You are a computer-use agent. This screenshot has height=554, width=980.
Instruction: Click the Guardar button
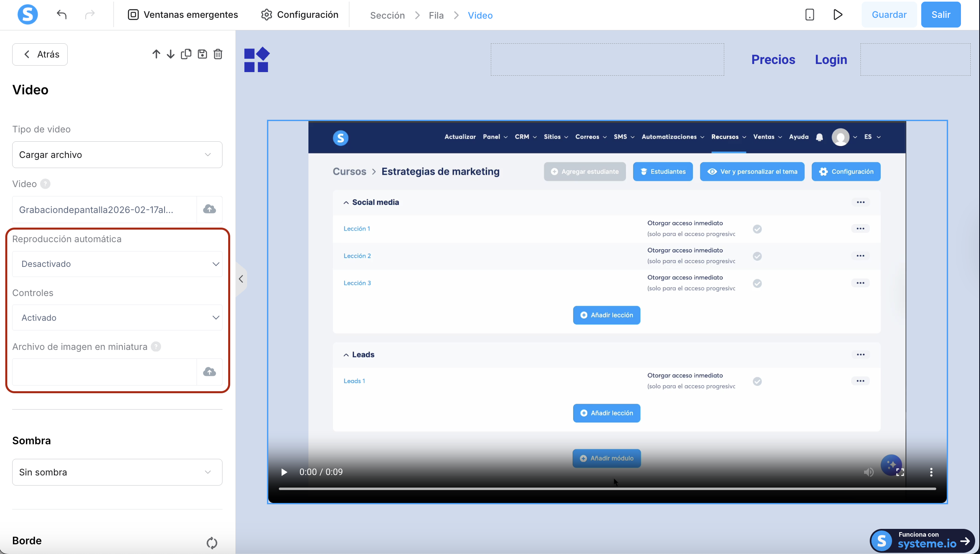pyautogui.click(x=889, y=15)
